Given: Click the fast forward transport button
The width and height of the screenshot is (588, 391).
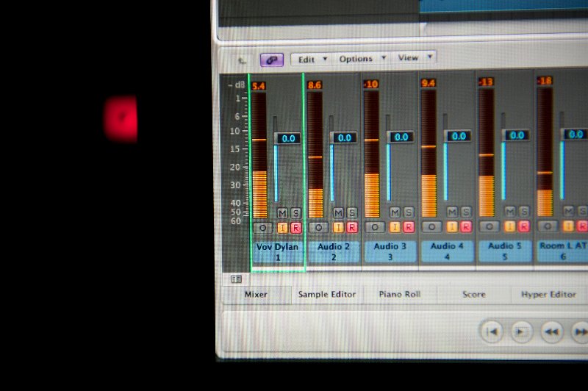Looking at the screenshot, I should coord(580,331).
